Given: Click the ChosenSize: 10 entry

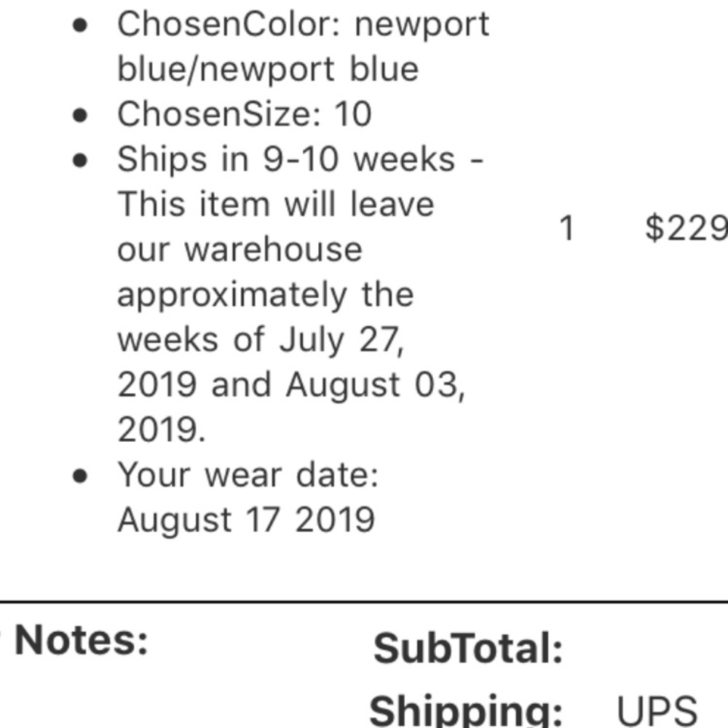Looking at the screenshot, I should (x=244, y=114).
